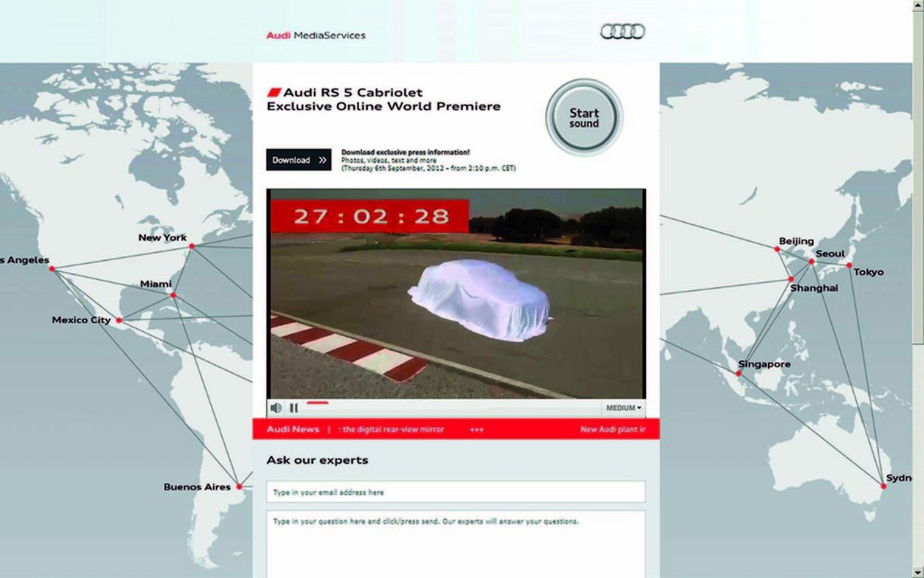Click the Tokyo map marker
This screenshot has height=578, width=924.
(x=849, y=266)
